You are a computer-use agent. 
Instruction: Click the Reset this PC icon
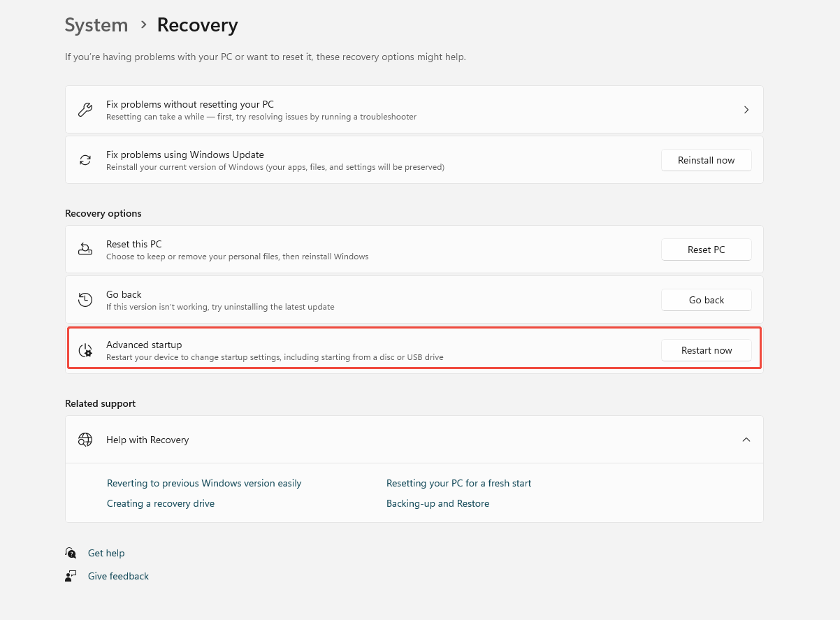[85, 250]
